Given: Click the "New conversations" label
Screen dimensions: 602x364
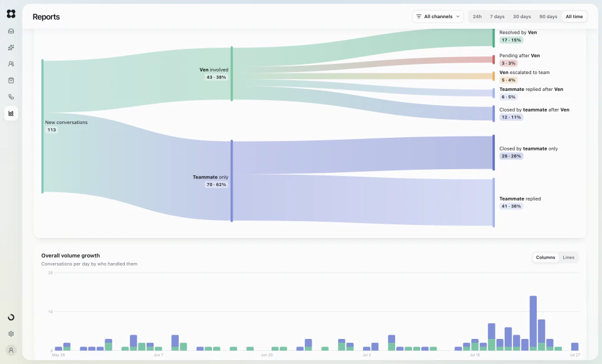Looking at the screenshot, I should coord(66,122).
